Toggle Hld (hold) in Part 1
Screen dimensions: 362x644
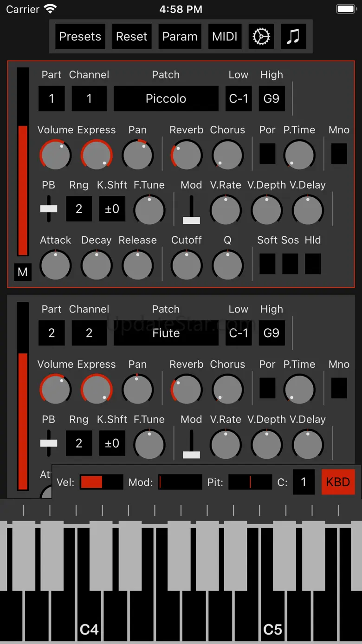point(313,264)
